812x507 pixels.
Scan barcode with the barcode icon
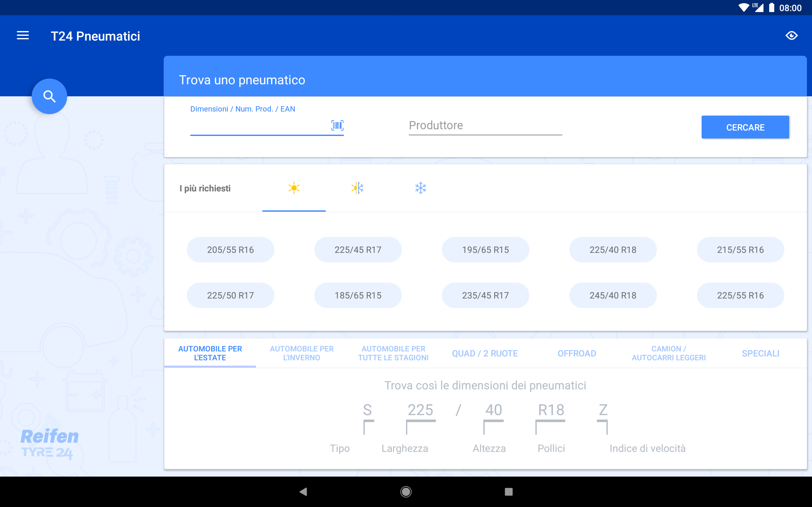[x=337, y=125]
